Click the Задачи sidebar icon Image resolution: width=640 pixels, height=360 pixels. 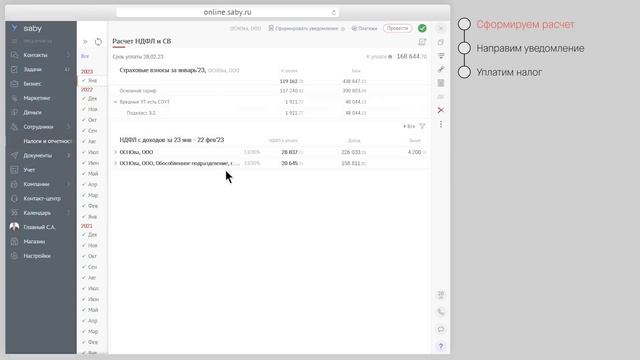(x=14, y=69)
